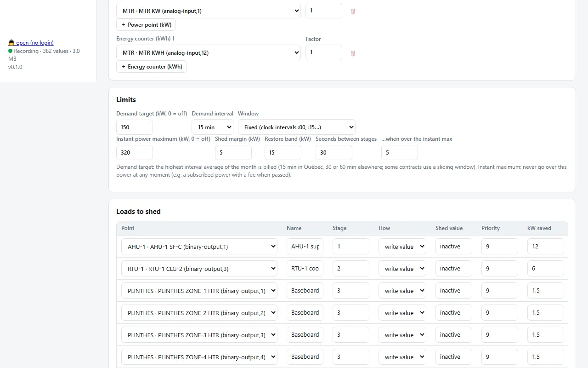588x368 pixels.
Task: Click the kW saved field in the ZONE-3 row
Action: click(546, 334)
